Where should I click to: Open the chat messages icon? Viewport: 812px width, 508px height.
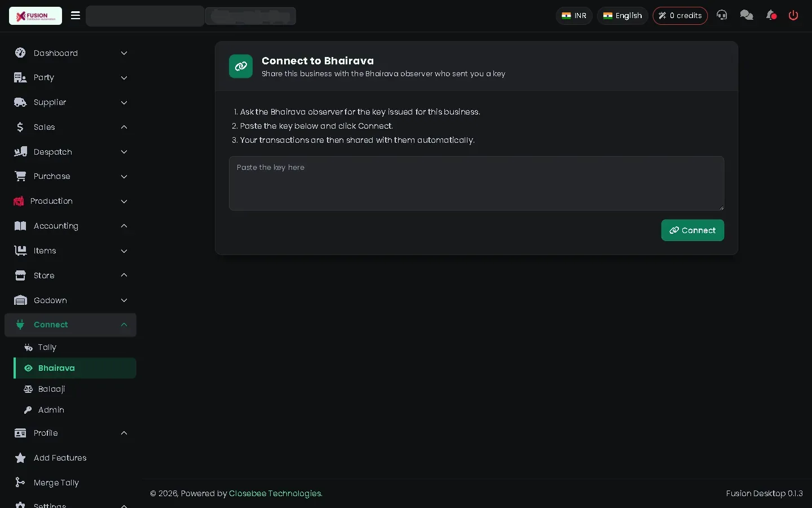[747, 15]
